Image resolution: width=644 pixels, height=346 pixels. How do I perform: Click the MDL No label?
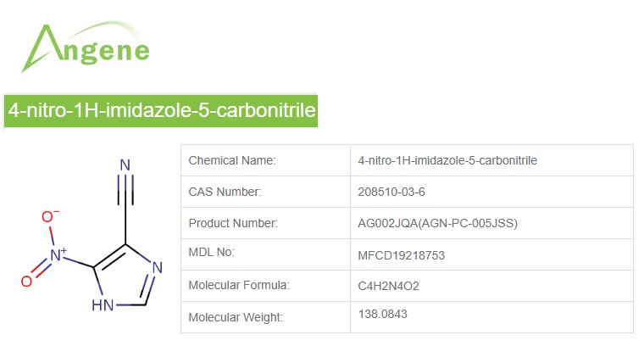(211, 253)
